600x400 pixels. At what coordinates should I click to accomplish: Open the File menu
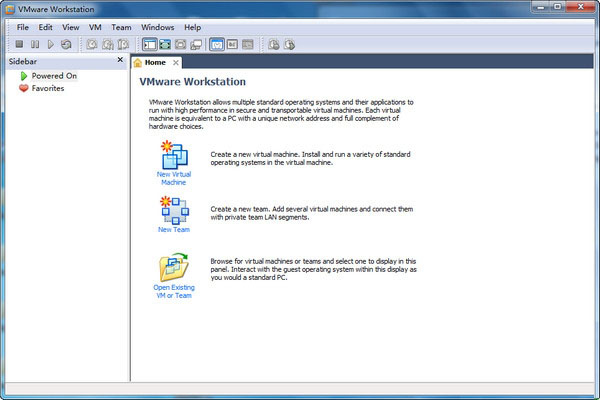point(23,27)
